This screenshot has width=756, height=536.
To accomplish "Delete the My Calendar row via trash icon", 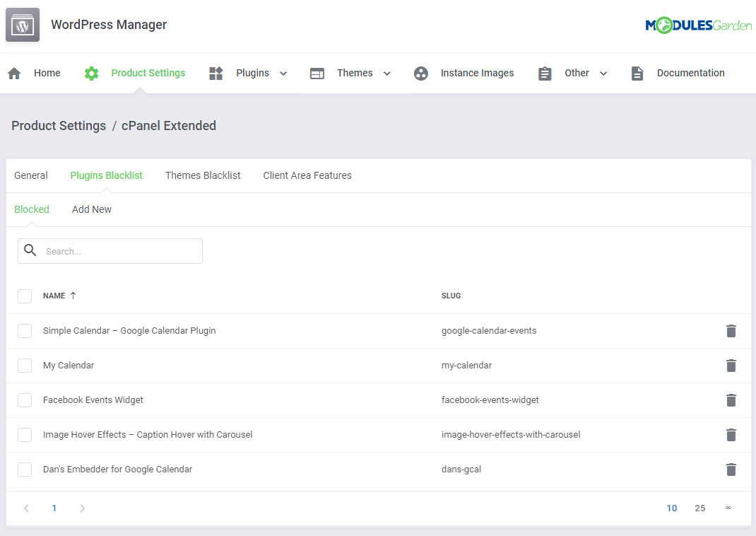I will pyautogui.click(x=731, y=366).
